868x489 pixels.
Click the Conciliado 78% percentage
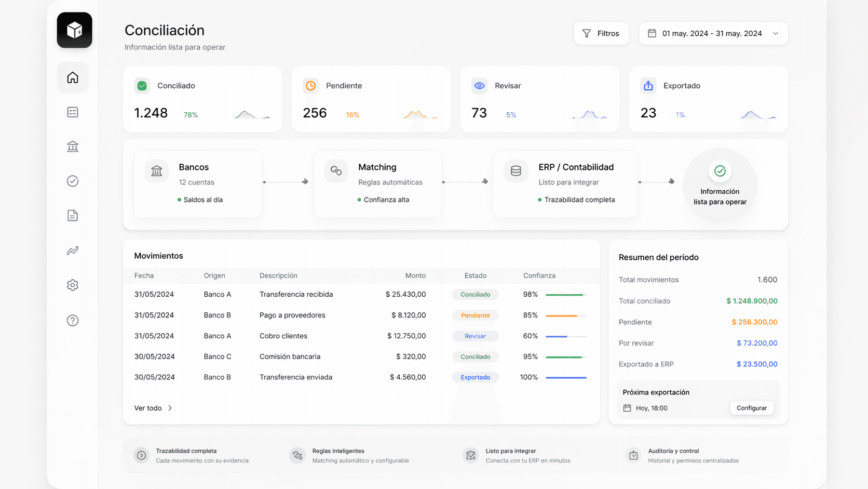pos(191,115)
